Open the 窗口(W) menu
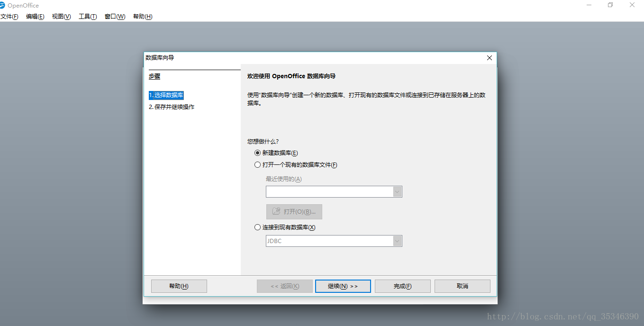The image size is (644, 326). (115, 17)
